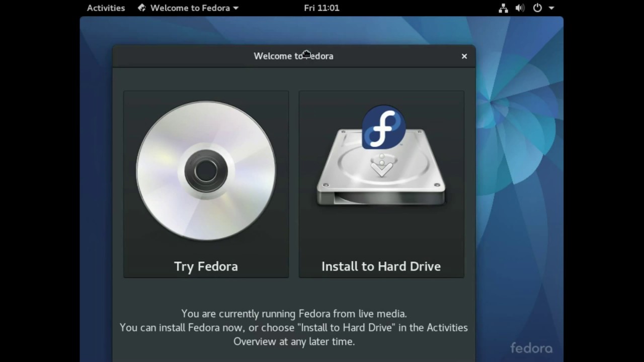Click the Welcome to Fedora title bar
Screen dimensions: 644x362
click(294, 56)
